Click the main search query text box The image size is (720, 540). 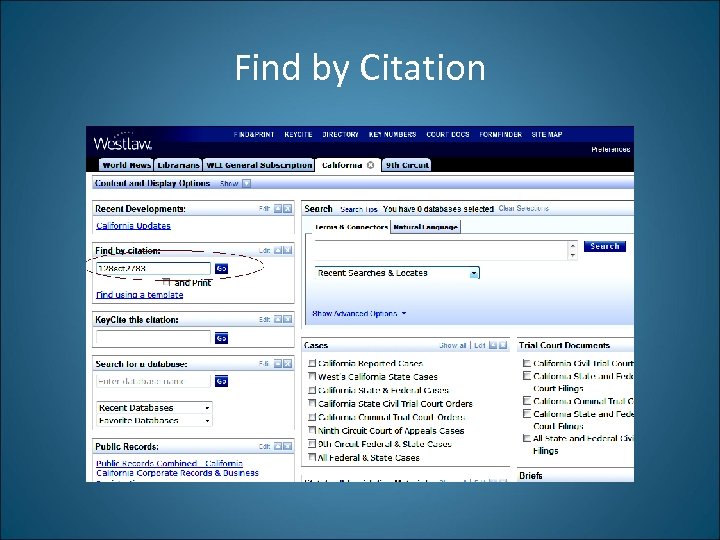[441, 250]
